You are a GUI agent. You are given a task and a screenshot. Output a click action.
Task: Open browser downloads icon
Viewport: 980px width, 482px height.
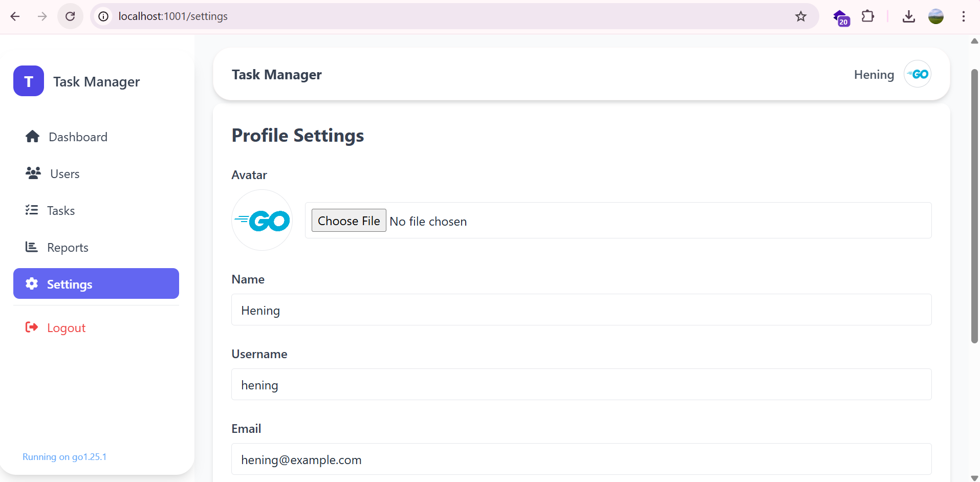click(909, 16)
